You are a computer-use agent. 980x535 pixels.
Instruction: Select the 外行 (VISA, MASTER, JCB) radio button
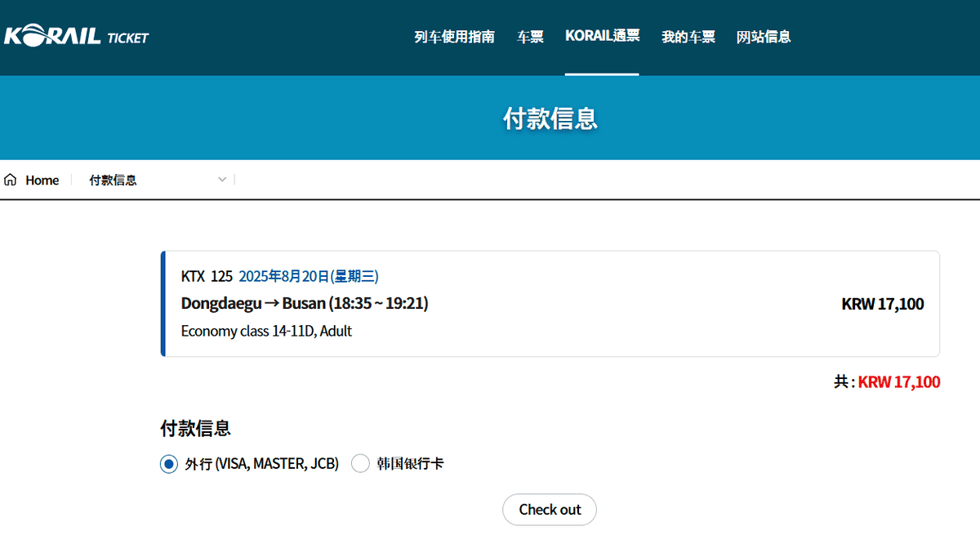168,464
